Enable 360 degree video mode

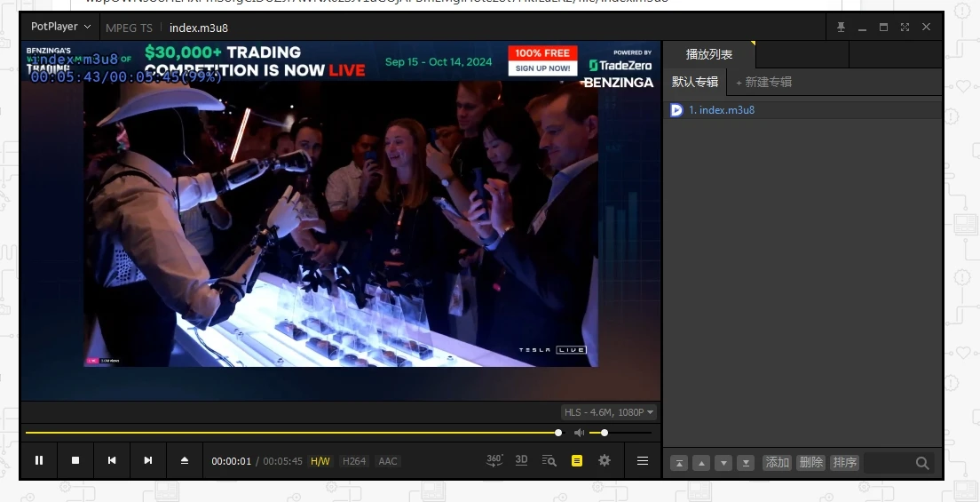click(x=494, y=460)
